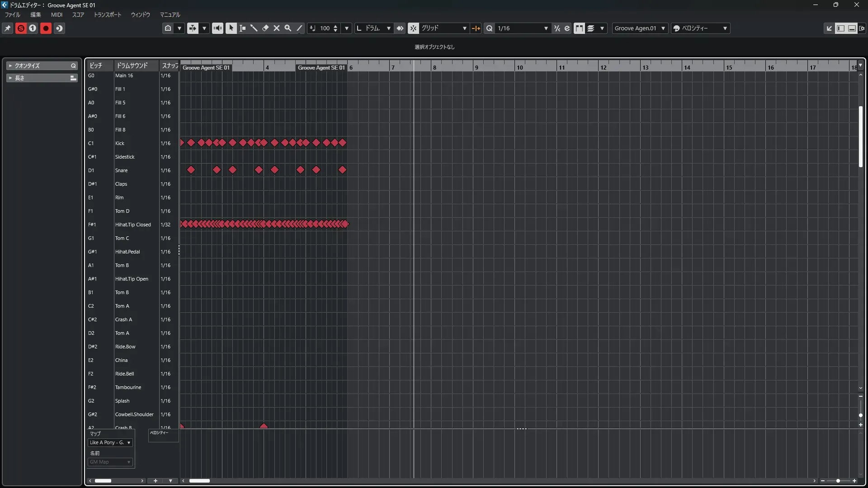Toggle the left zone panel visibility
Image resolution: width=868 pixels, height=488 pixels.
(x=840, y=28)
